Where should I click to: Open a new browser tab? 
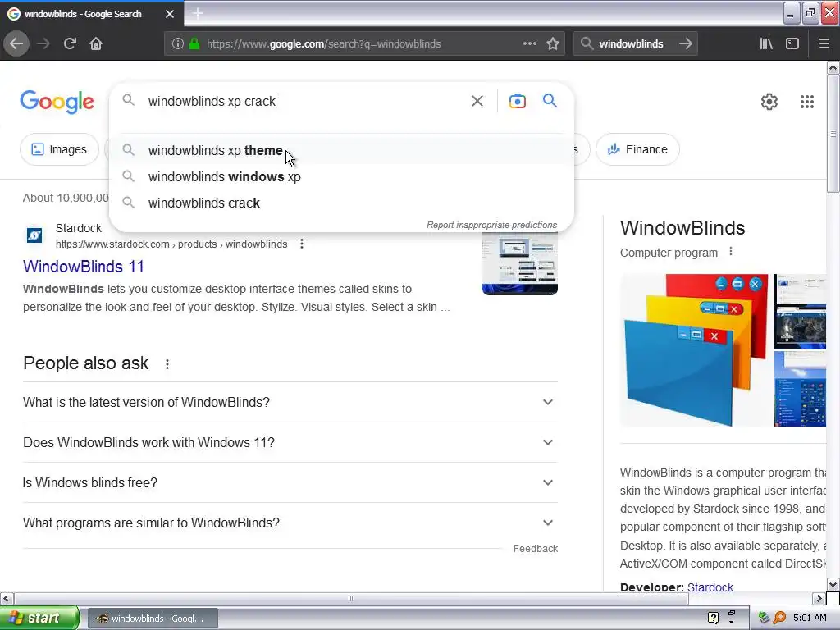coord(198,13)
